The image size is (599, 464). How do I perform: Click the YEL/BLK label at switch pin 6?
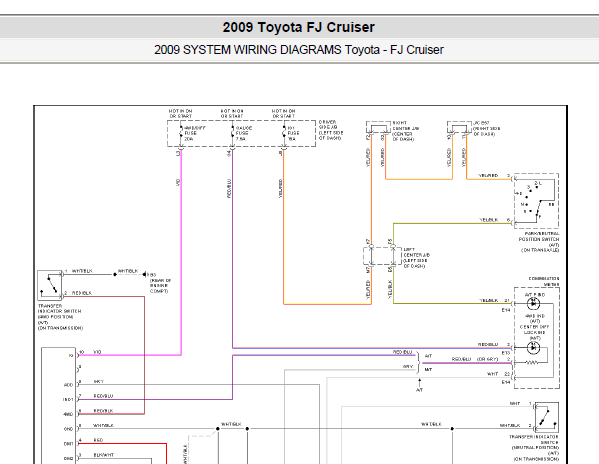[x=489, y=220]
